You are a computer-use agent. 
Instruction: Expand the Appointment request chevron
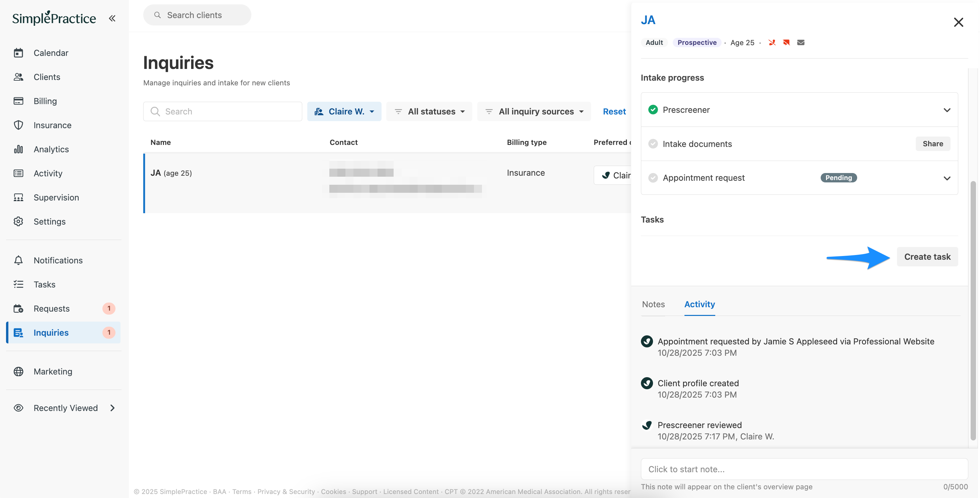point(947,178)
